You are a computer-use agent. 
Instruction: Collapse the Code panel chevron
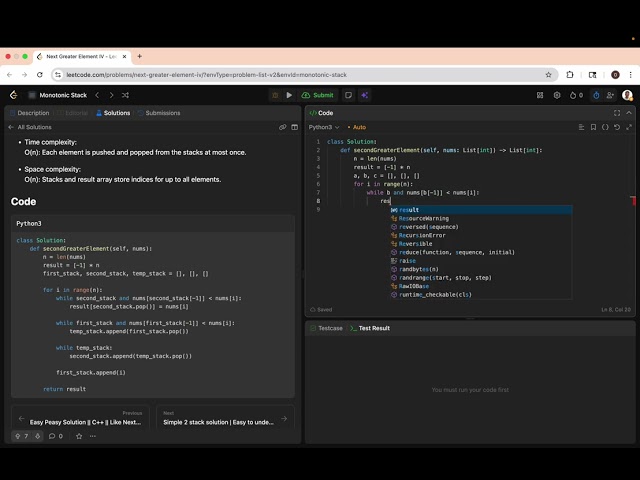click(x=629, y=113)
